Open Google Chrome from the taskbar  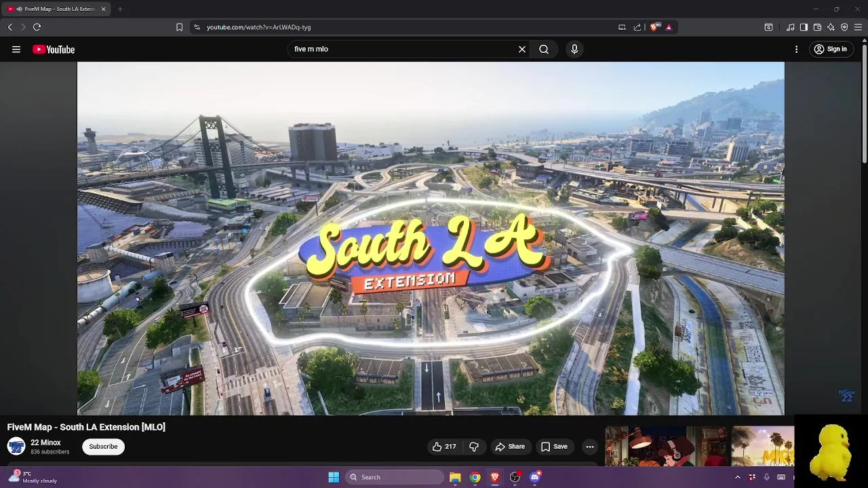pyautogui.click(x=475, y=477)
